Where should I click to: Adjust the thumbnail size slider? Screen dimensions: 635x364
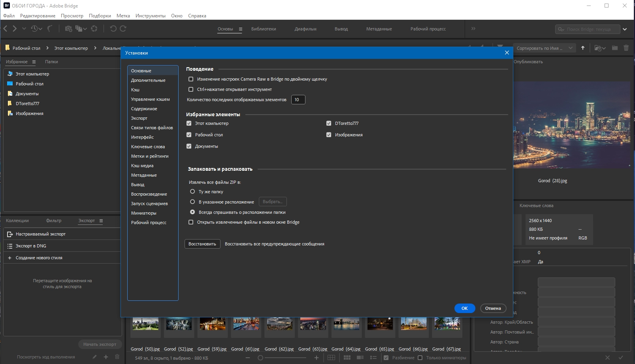(260, 358)
